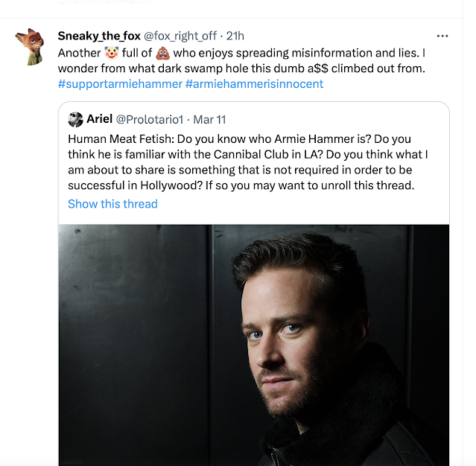The image size is (476, 466).
Task: Open Sneaky_the_fox's fox avatar profile picture
Action: click(x=30, y=47)
